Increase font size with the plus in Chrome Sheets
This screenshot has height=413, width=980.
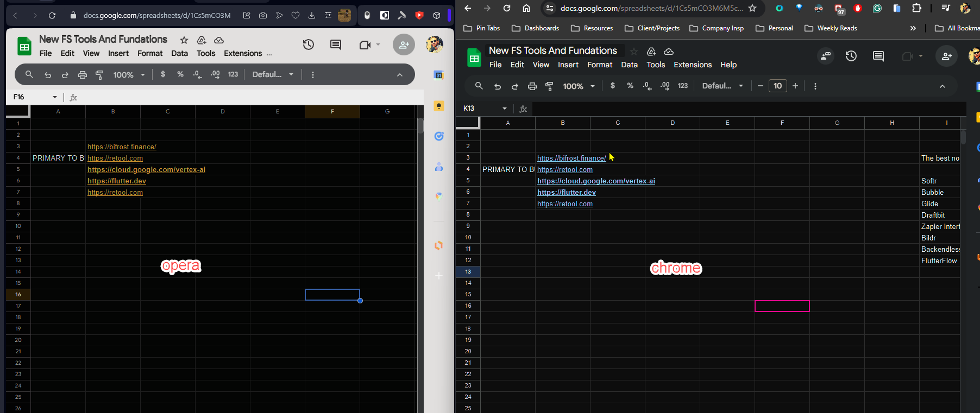click(795, 86)
